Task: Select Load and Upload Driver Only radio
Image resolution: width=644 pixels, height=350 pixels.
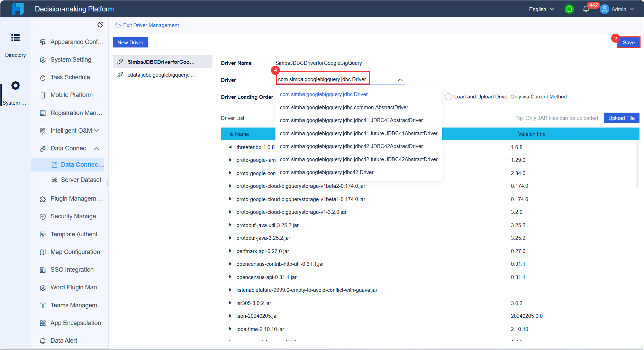Action: 448,97
